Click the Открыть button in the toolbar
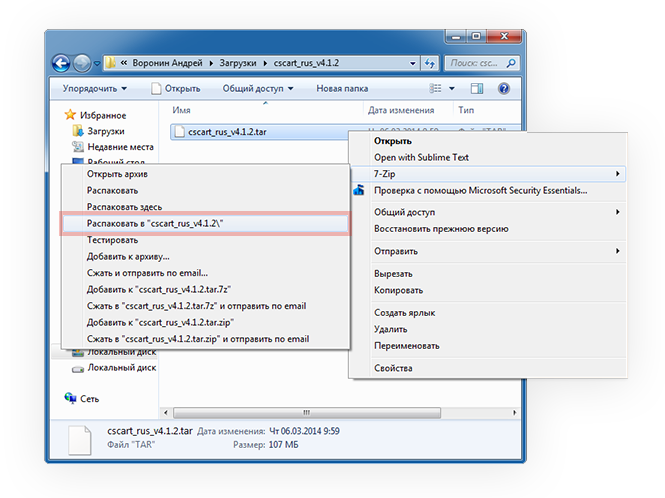Image resolution: width=665 pixels, height=498 pixels. (x=175, y=88)
